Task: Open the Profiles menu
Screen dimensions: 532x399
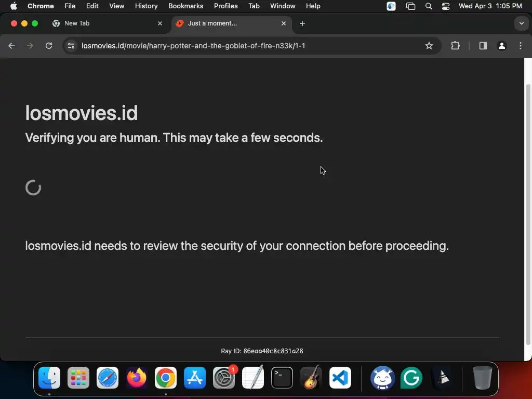Action: pos(225,6)
